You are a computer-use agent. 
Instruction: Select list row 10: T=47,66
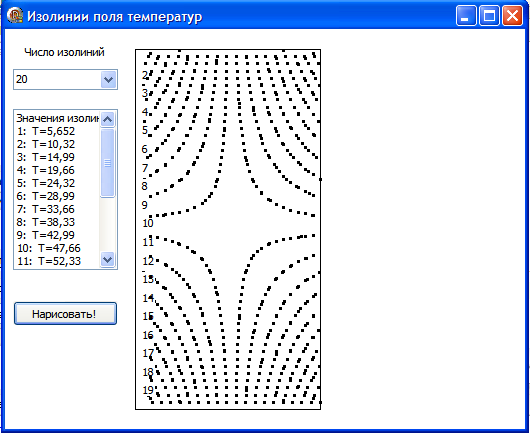[x=57, y=248]
